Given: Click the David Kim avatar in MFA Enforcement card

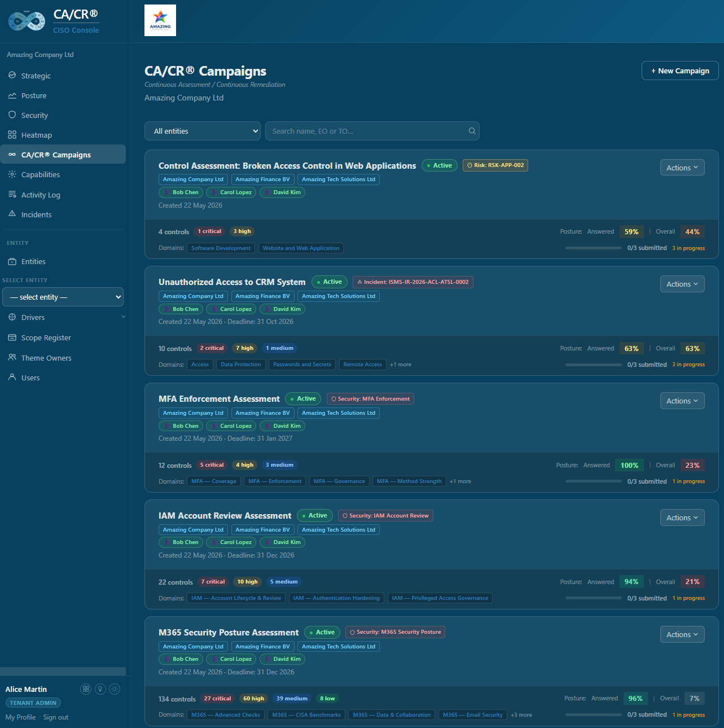Looking at the screenshot, I should click(x=268, y=426).
